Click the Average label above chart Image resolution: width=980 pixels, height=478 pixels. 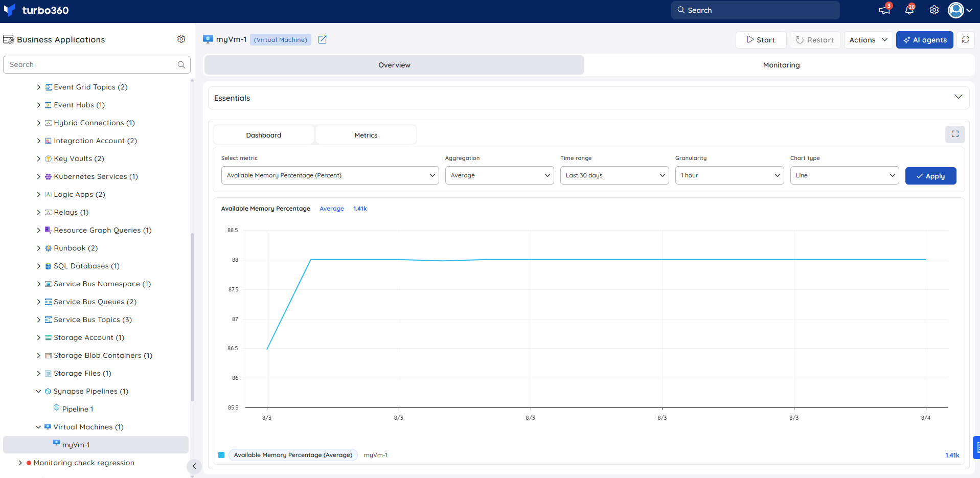(x=332, y=209)
